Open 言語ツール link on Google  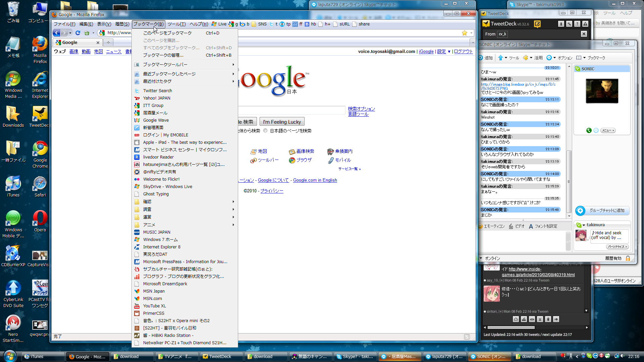(358, 114)
